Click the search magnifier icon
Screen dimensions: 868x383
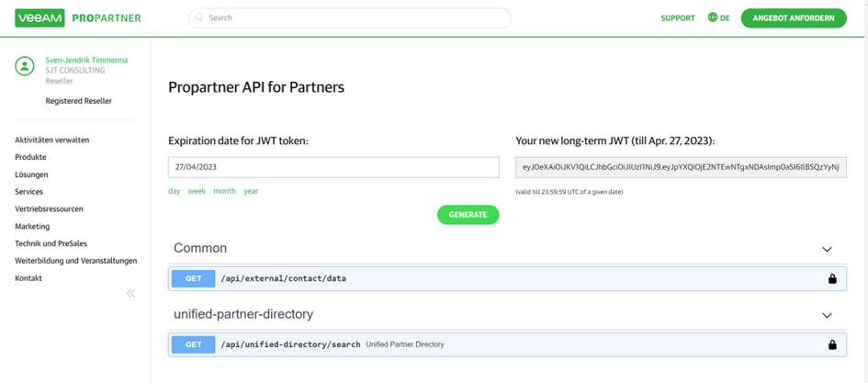click(x=199, y=17)
